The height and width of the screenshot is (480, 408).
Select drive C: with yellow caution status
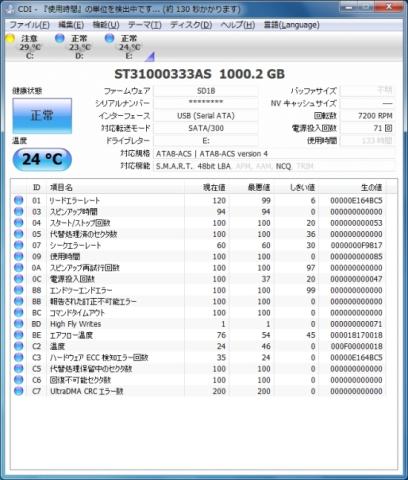point(24,47)
